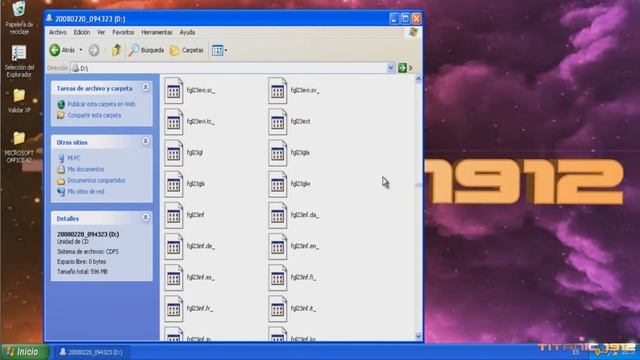
Task: Click the file list scroll down arrow
Action: click(418, 336)
